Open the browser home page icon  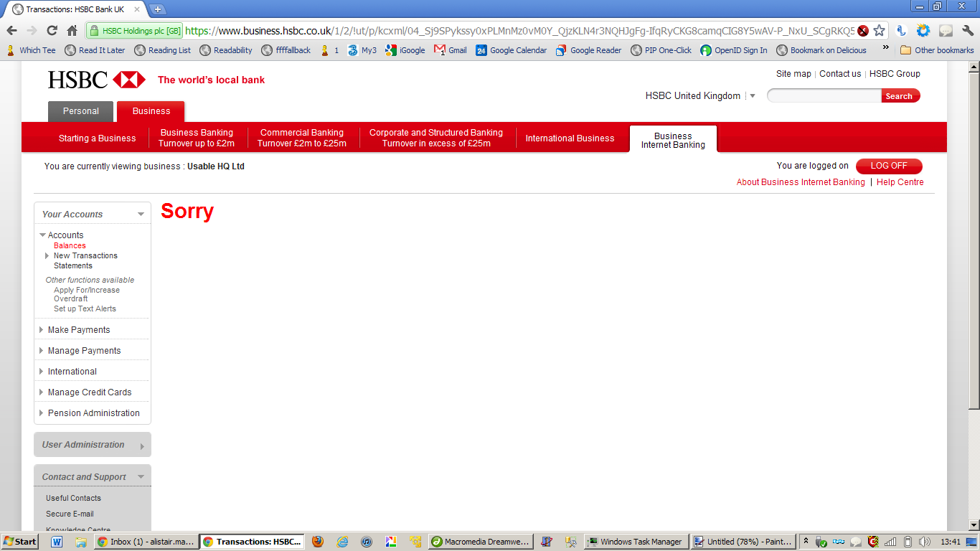(x=72, y=31)
